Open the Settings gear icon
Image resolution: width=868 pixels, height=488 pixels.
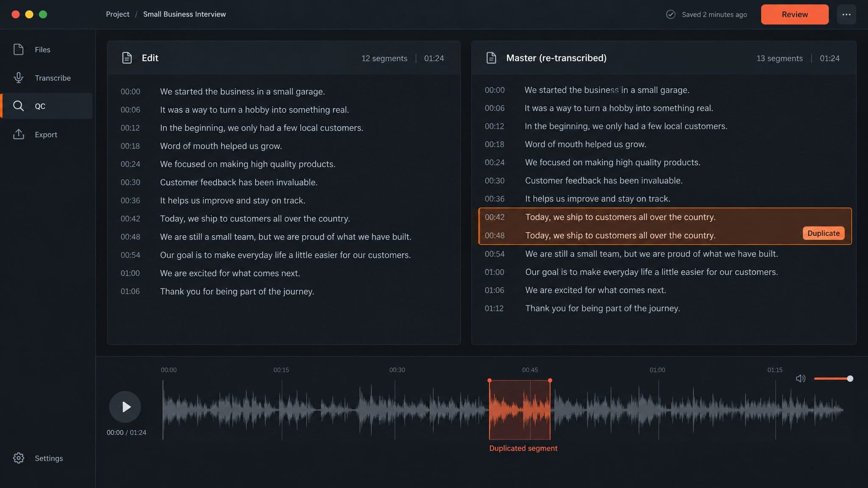pos(18,458)
